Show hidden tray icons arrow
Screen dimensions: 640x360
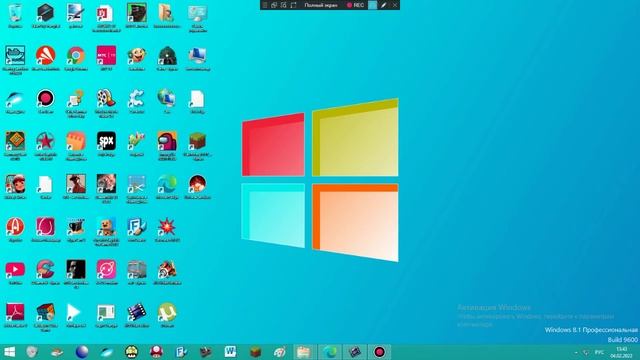[x=576, y=352]
